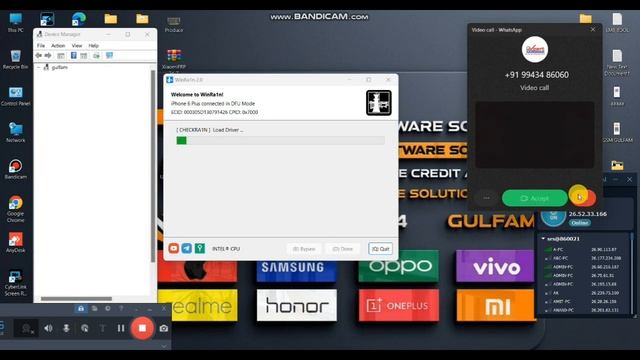Open Help menu in Device Manager
The image size is (640, 360).
click(x=93, y=46)
